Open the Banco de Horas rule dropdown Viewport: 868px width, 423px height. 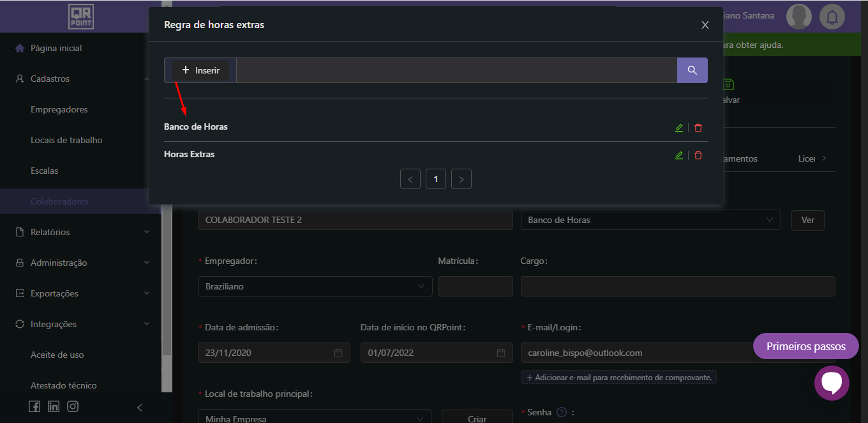click(650, 220)
